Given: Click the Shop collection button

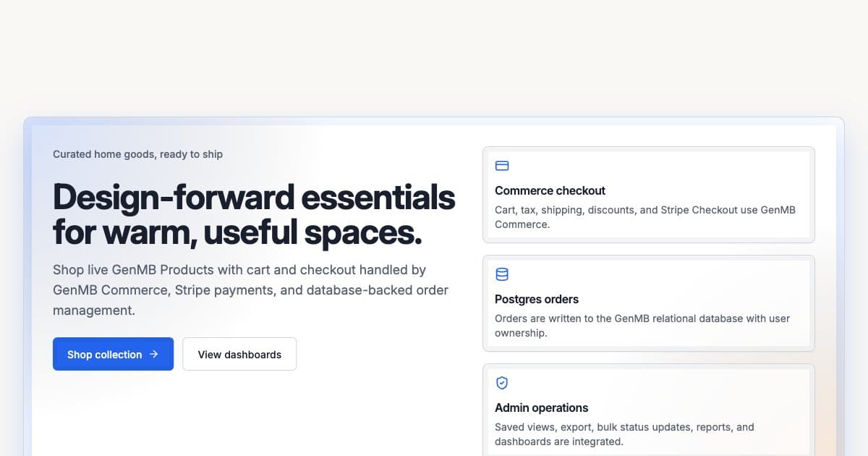Looking at the screenshot, I should [x=113, y=354].
